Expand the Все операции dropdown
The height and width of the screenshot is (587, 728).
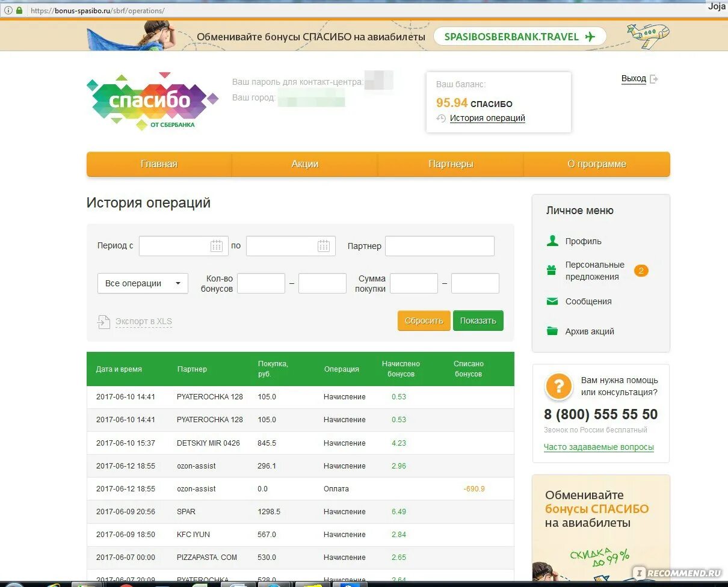click(143, 283)
